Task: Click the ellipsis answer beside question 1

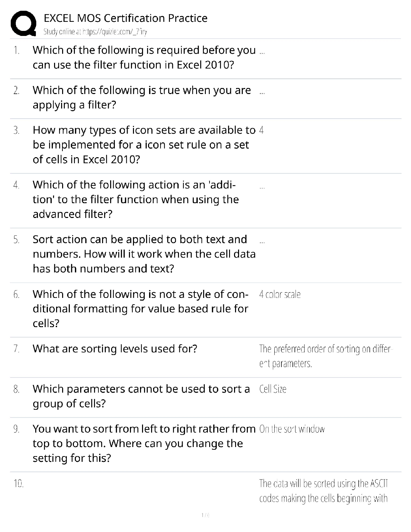Action: click(x=262, y=52)
